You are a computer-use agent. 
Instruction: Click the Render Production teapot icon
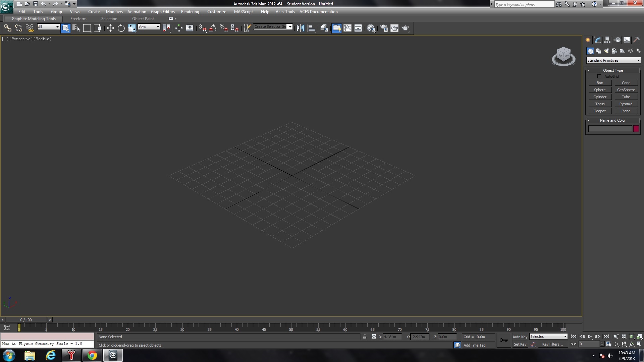(405, 28)
